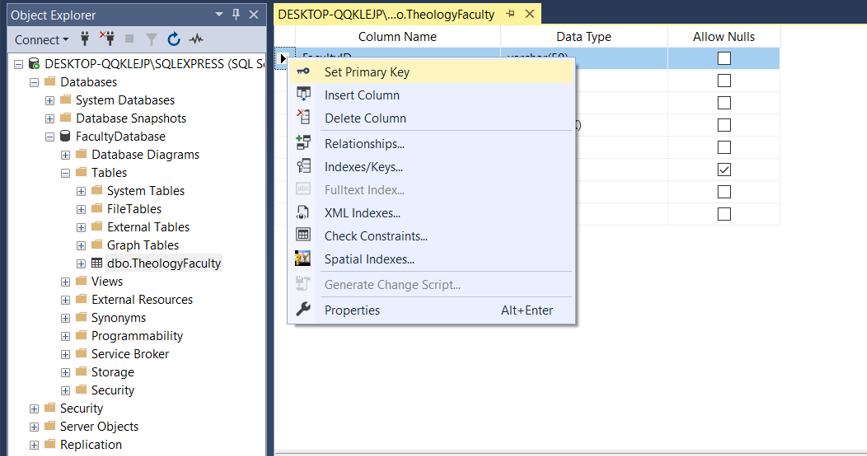
Task: Select the Graph Tables folder
Action: click(143, 245)
